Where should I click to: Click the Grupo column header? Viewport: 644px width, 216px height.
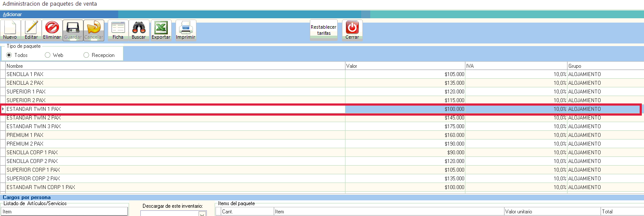click(x=604, y=66)
